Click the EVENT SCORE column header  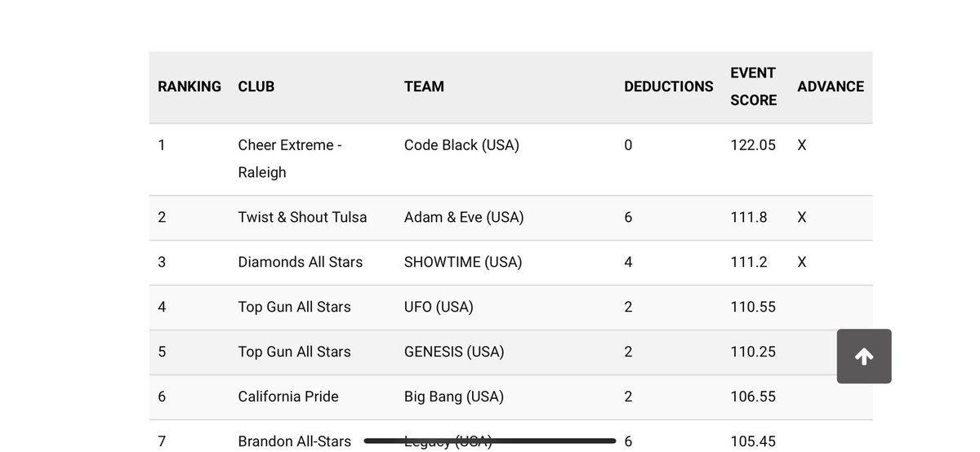(753, 86)
